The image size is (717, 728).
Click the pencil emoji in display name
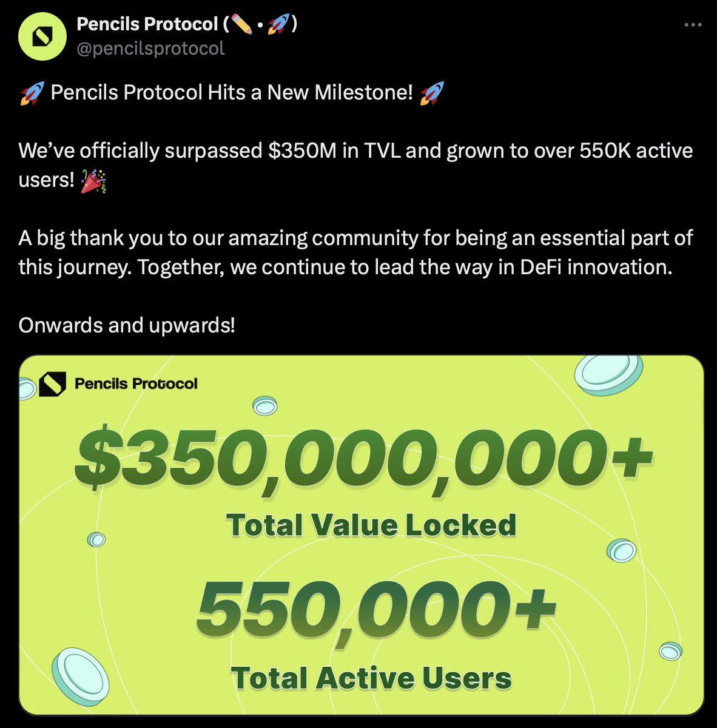[241, 24]
